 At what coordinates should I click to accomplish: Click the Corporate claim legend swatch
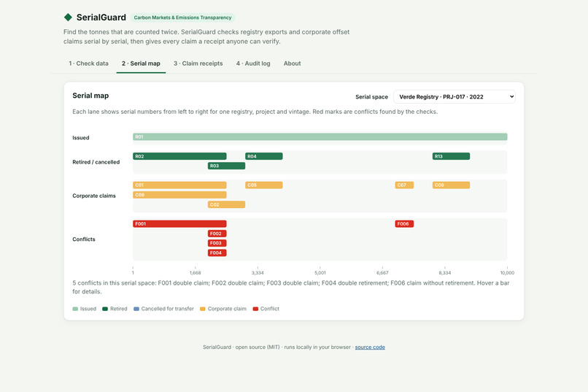(203, 309)
